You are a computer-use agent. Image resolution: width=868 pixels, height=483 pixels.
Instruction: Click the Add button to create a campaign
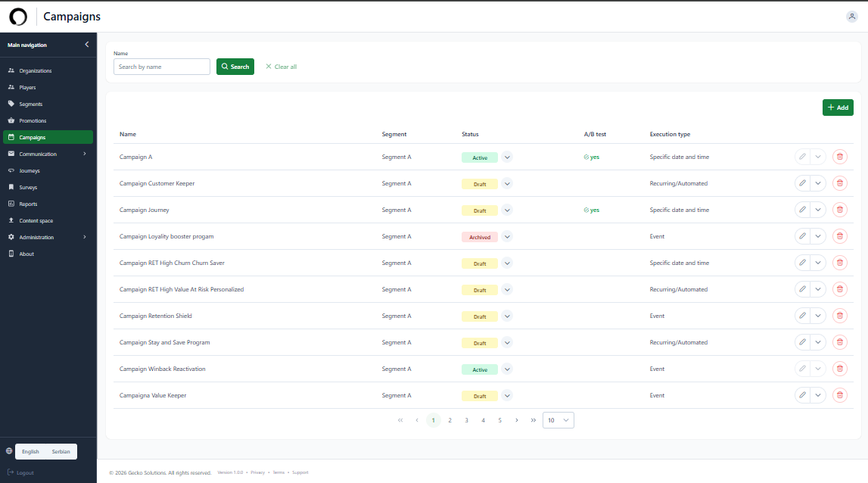838,107
